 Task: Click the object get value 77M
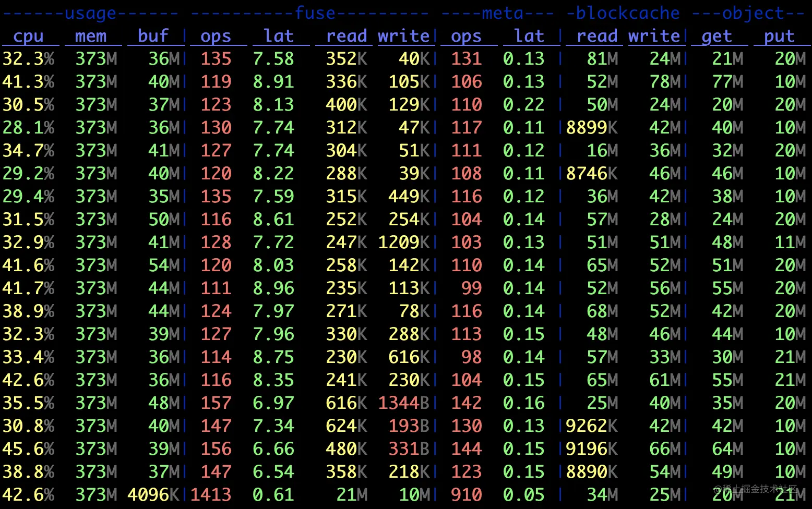tap(727, 82)
